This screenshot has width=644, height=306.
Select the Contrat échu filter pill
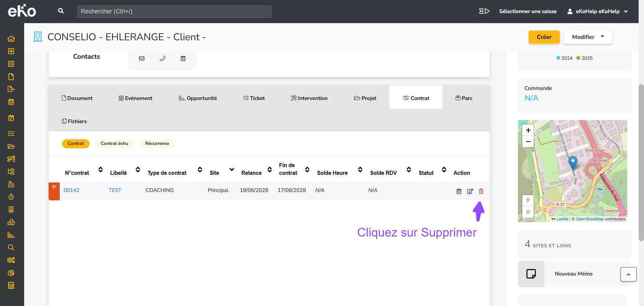[x=114, y=144]
